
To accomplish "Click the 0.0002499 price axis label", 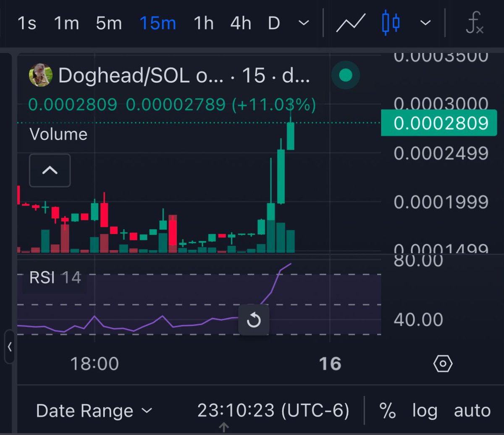I will [441, 153].
